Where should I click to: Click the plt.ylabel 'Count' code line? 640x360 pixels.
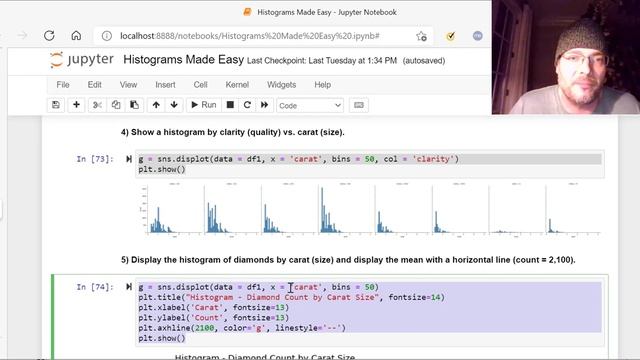[x=213, y=318]
